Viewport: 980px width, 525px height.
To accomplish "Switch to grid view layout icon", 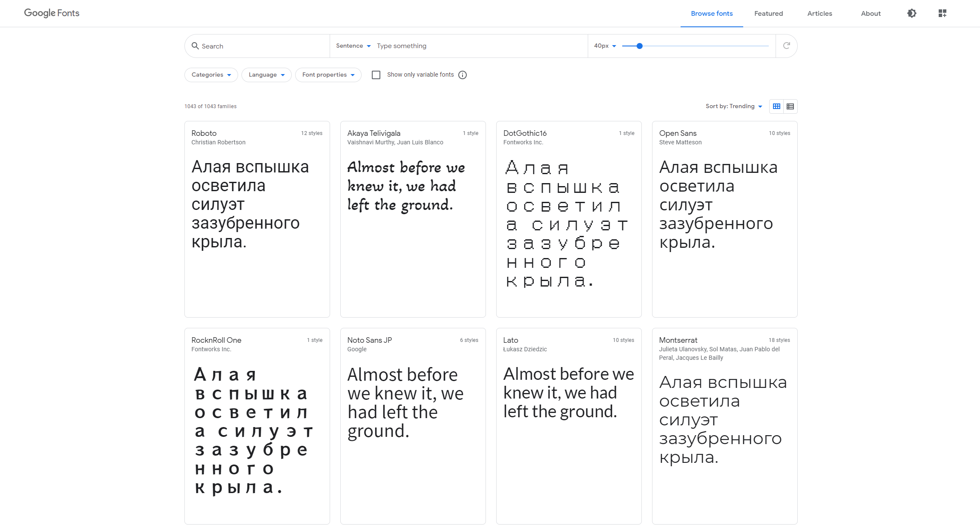I will pyautogui.click(x=776, y=106).
